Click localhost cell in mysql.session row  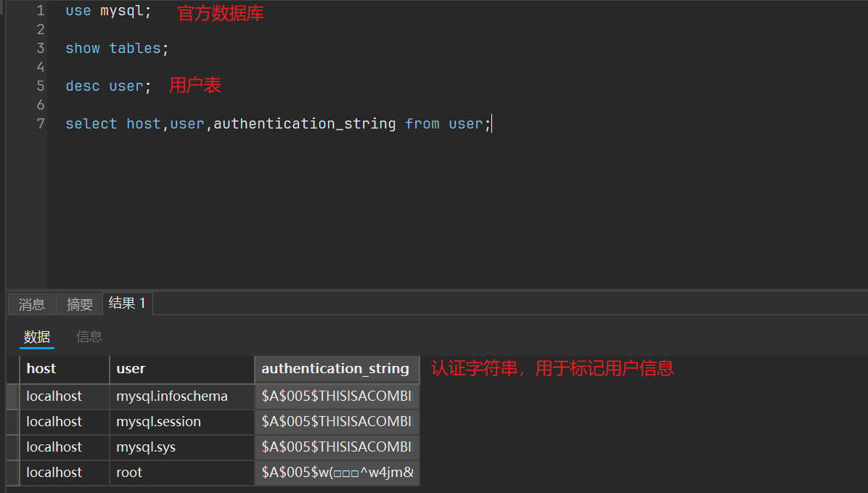64,422
